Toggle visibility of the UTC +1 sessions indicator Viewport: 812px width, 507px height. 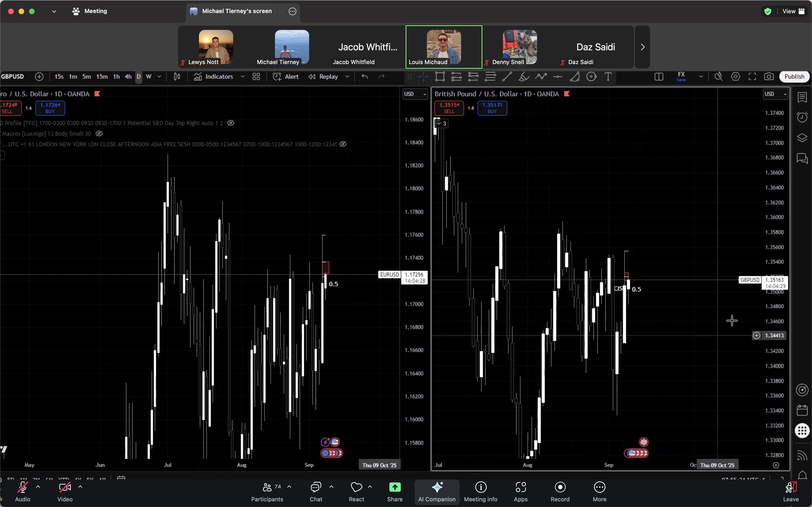[343, 144]
